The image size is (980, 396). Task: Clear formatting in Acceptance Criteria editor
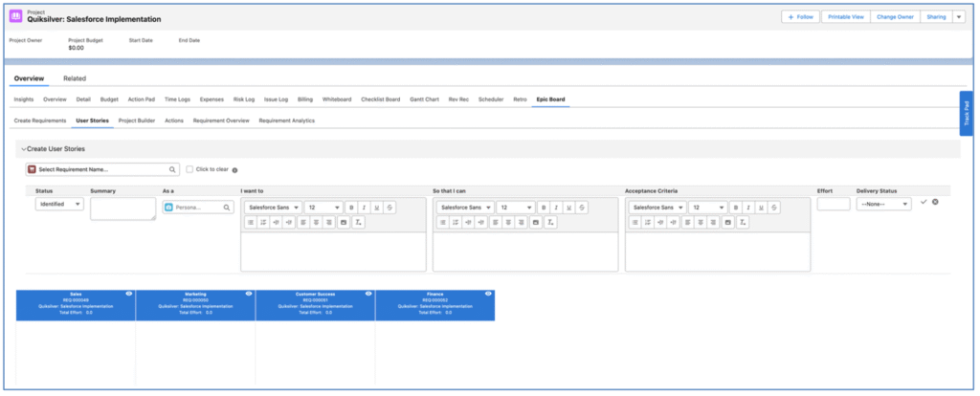[x=743, y=222]
